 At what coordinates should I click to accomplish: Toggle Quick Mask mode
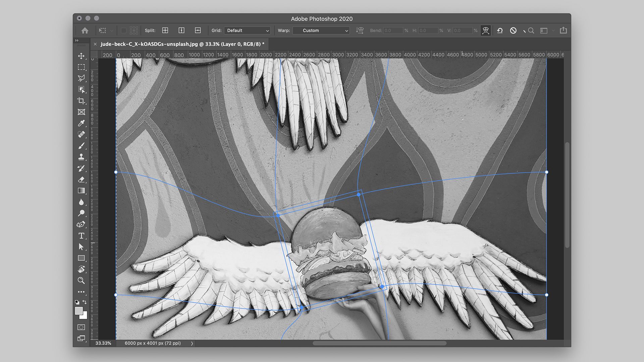point(81,327)
